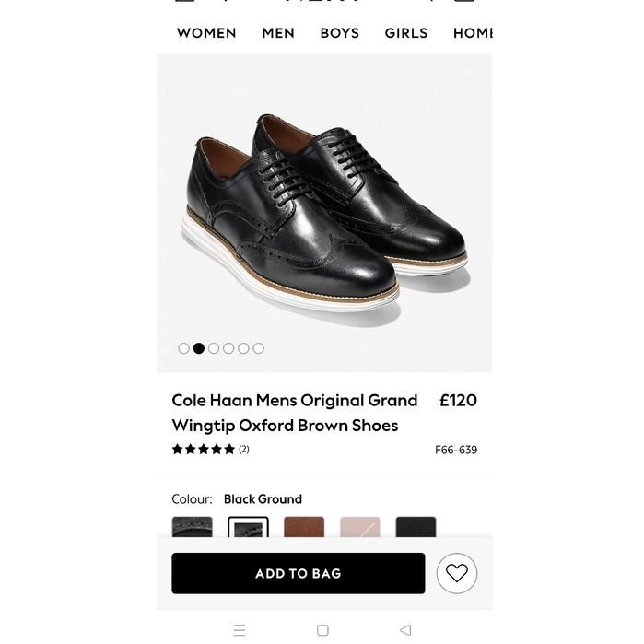Screen dimensions: 644x644
Task: Tap the black wingtip shoe product image
Action: coord(324,212)
